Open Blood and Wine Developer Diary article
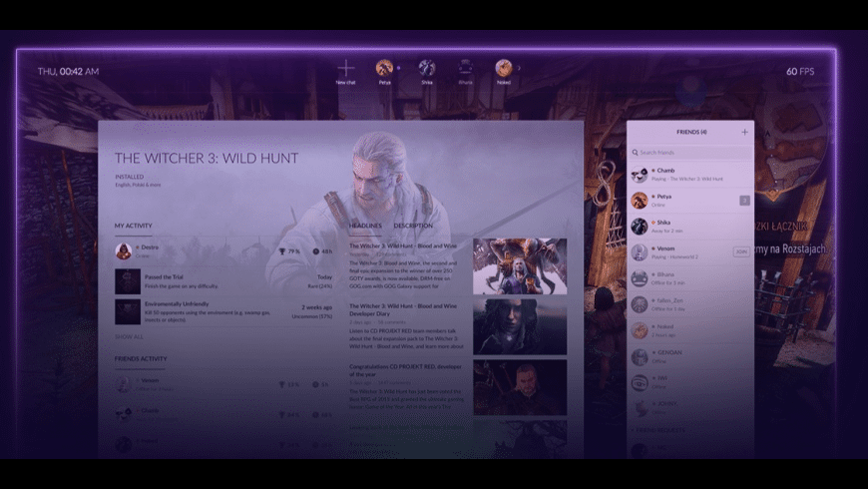Viewport: 868px width, 489px height. point(403,309)
